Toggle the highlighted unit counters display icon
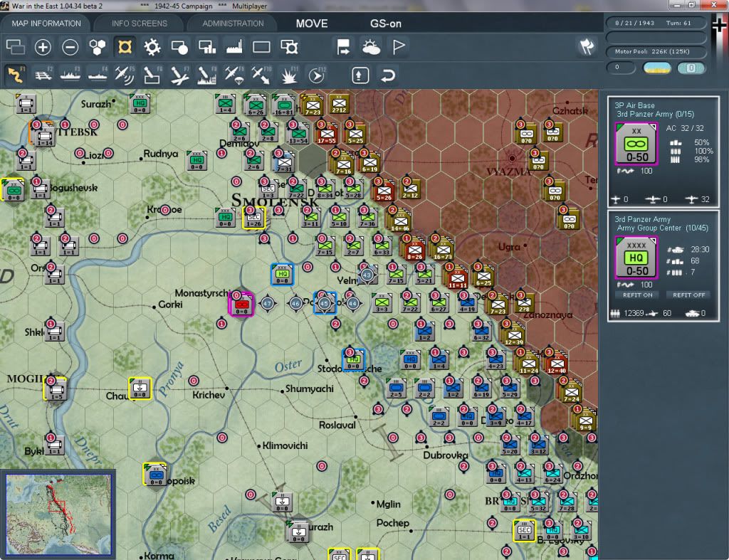 125,47
